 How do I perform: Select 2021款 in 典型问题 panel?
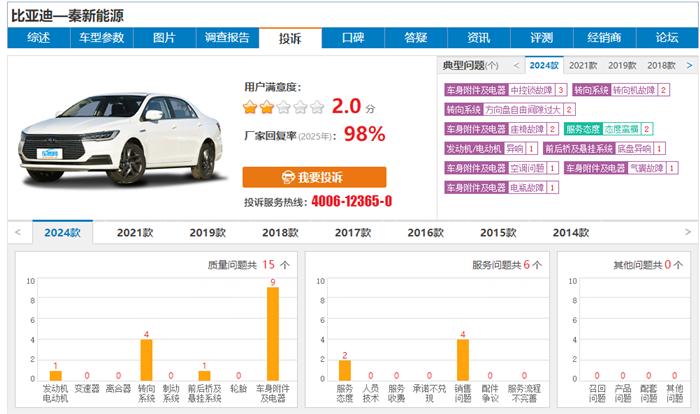[x=583, y=66]
